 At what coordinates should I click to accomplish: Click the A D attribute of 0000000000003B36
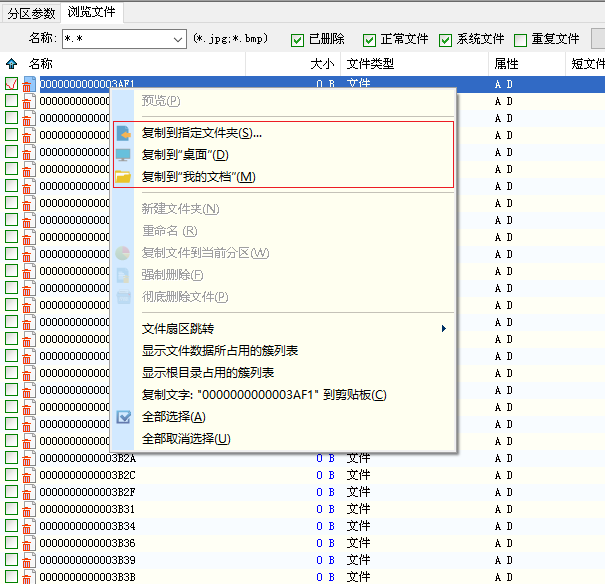tap(504, 543)
